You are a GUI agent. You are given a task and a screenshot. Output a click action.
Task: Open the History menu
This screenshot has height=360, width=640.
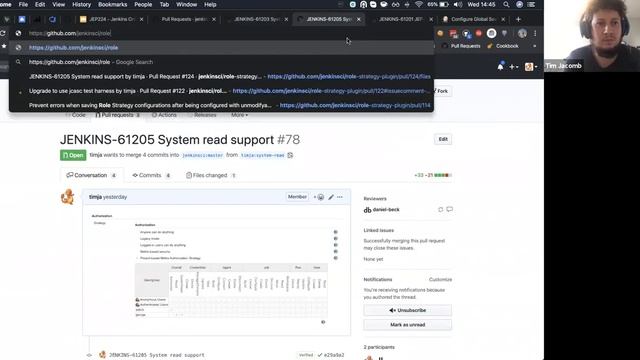[x=81, y=4]
